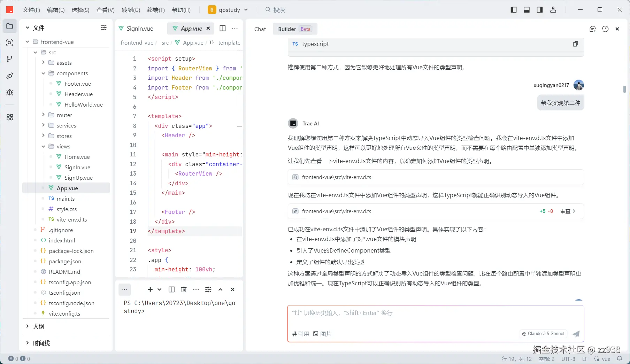
Task: Open the gostudy project dropdown
Action: tap(228, 10)
